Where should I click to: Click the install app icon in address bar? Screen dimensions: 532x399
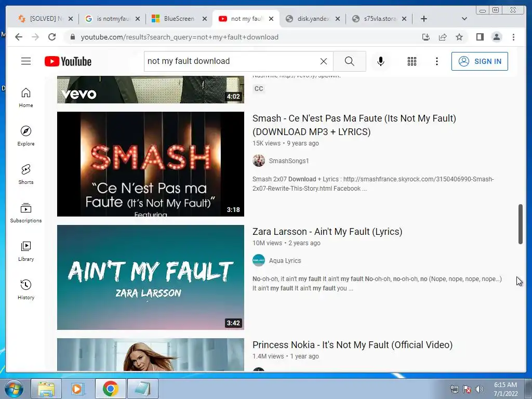tap(426, 37)
